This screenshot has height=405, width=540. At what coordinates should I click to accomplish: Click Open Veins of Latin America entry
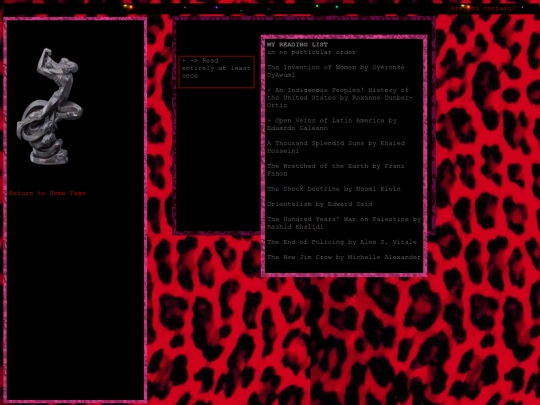[x=332, y=124]
